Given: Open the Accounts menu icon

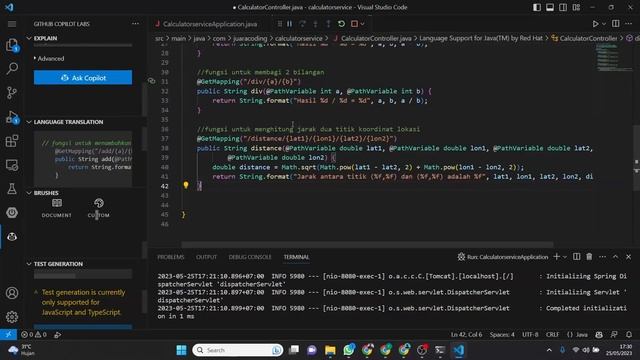Looking at the screenshot, I should 12,293.
